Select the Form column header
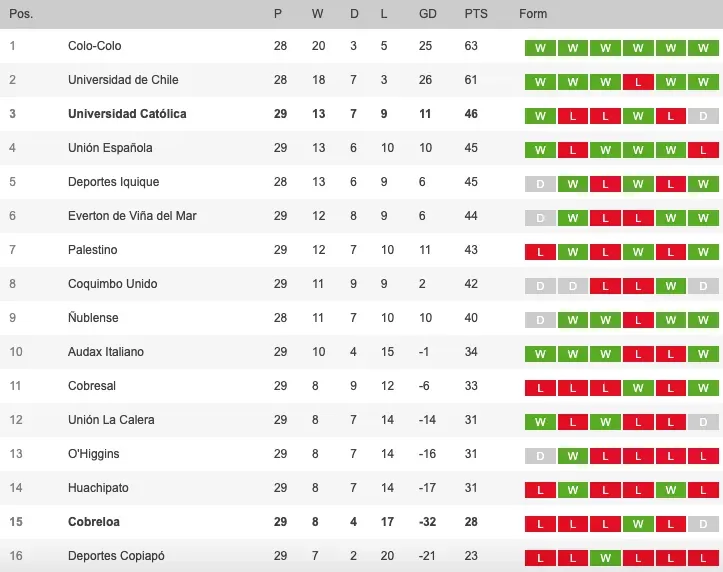 pyautogui.click(x=533, y=14)
